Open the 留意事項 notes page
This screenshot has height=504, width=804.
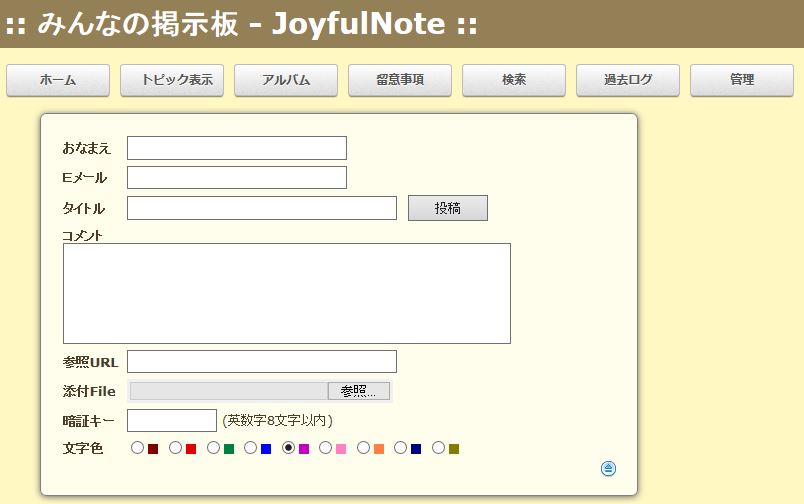[x=400, y=80]
